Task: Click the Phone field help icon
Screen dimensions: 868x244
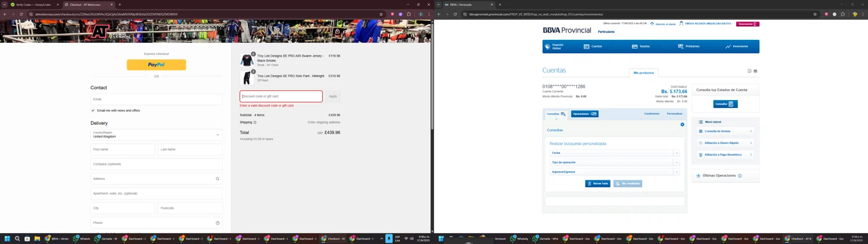Action: [218, 223]
